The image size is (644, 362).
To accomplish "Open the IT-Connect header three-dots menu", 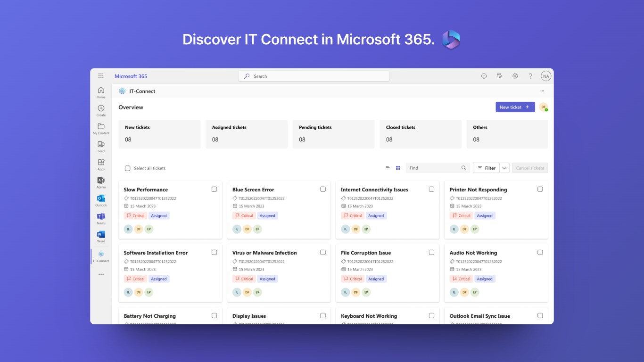I will click(542, 91).
